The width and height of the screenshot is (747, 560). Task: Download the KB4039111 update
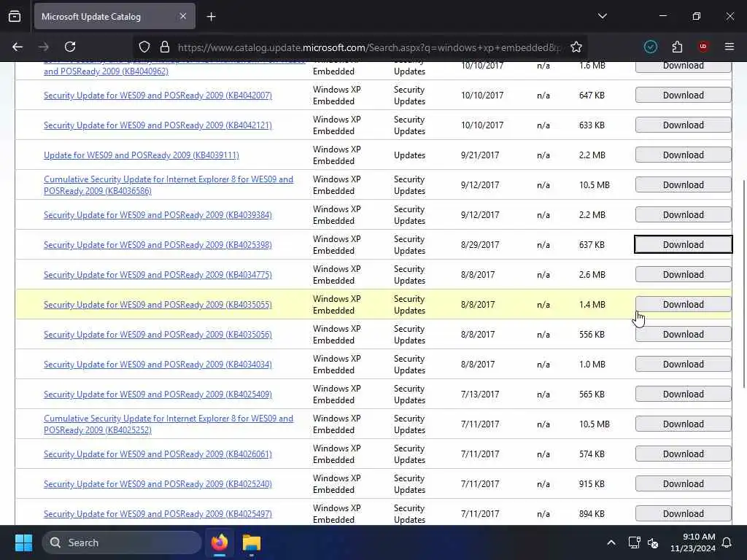[683, 155]
